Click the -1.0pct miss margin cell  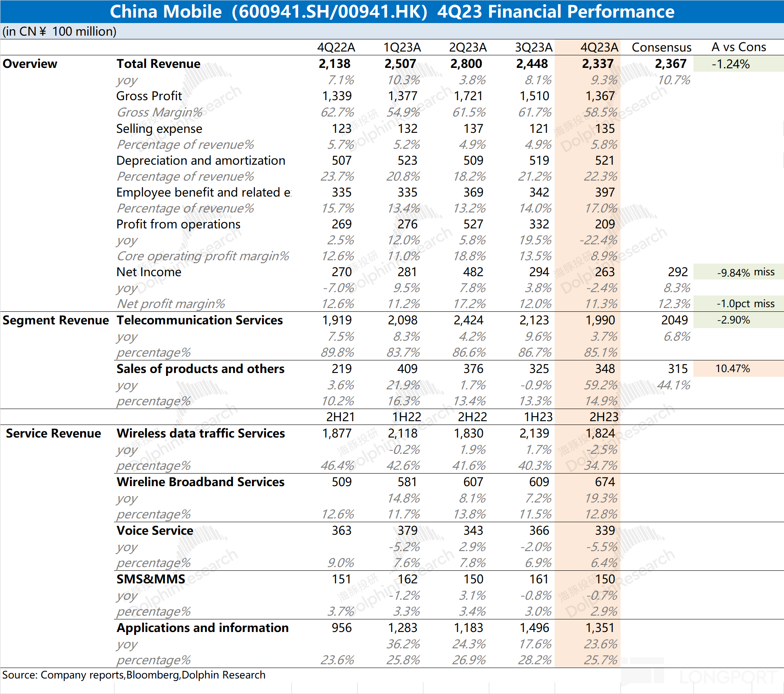click(x=745, y=304)
